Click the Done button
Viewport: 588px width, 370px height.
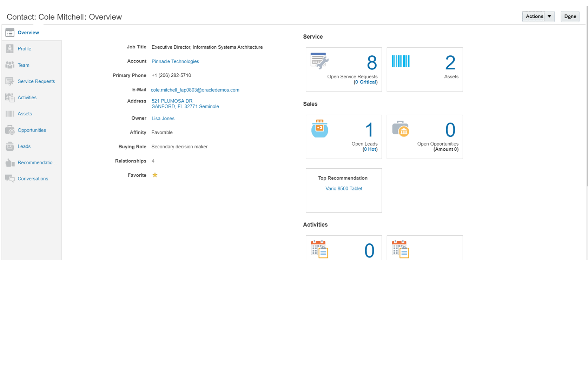[570, 16]
